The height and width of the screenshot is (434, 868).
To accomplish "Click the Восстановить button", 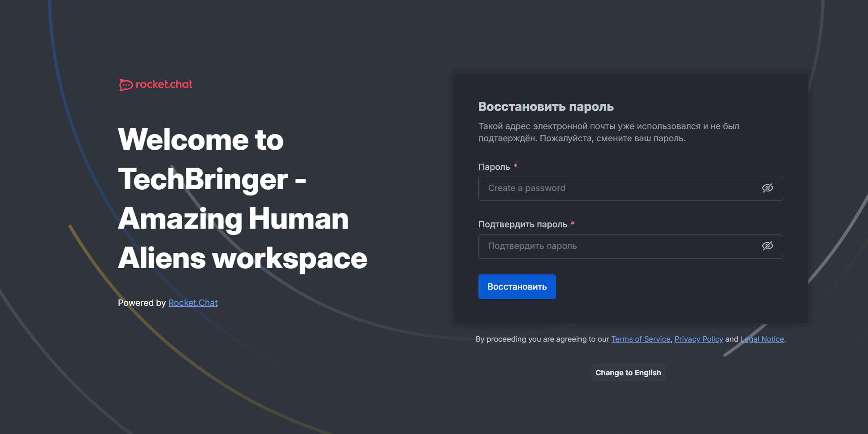I will (517, 287).
